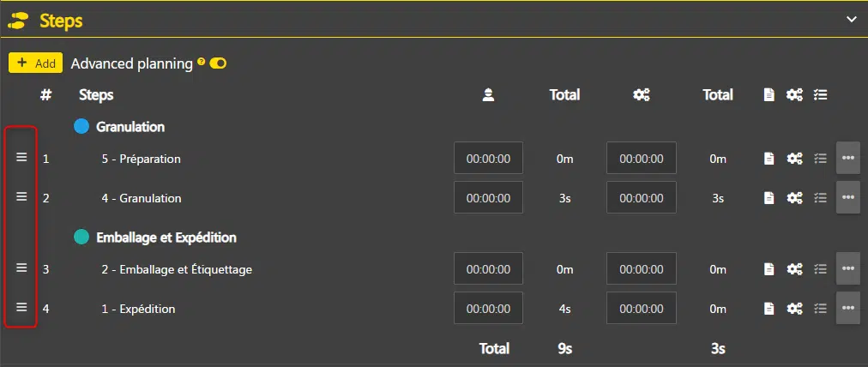Open document icon for 1 - Expédition
The image size is (868, 367).
click(x=769, y=309)
